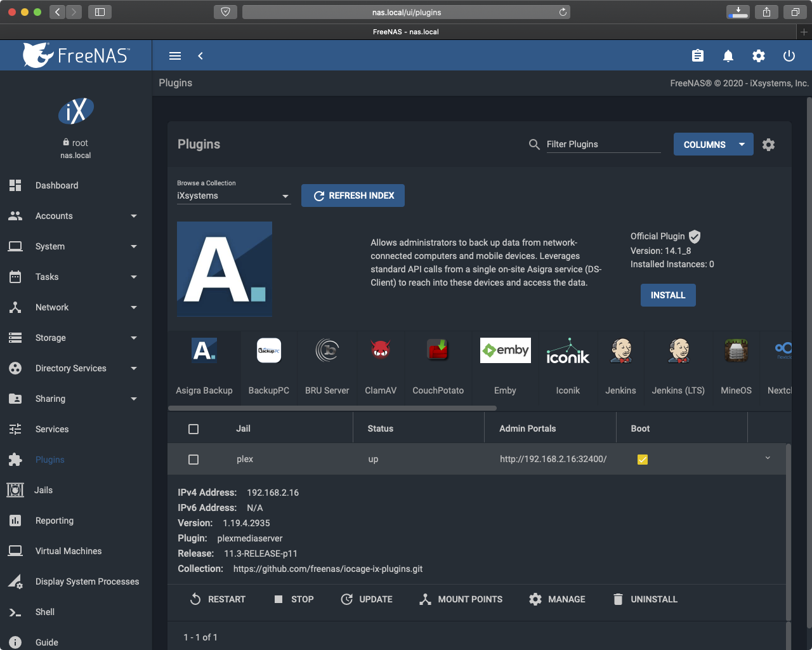Open Virtual Machines page

click(76, 551)
